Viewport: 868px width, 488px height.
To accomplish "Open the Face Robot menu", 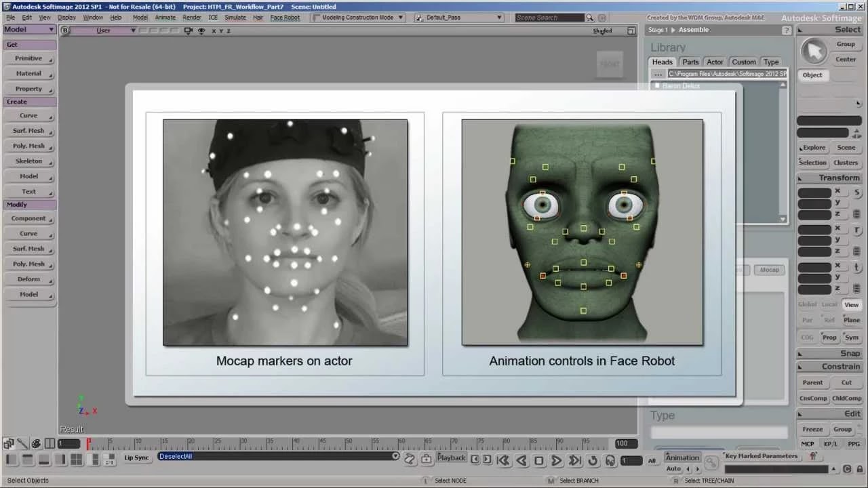I will (x=285, y=18).
